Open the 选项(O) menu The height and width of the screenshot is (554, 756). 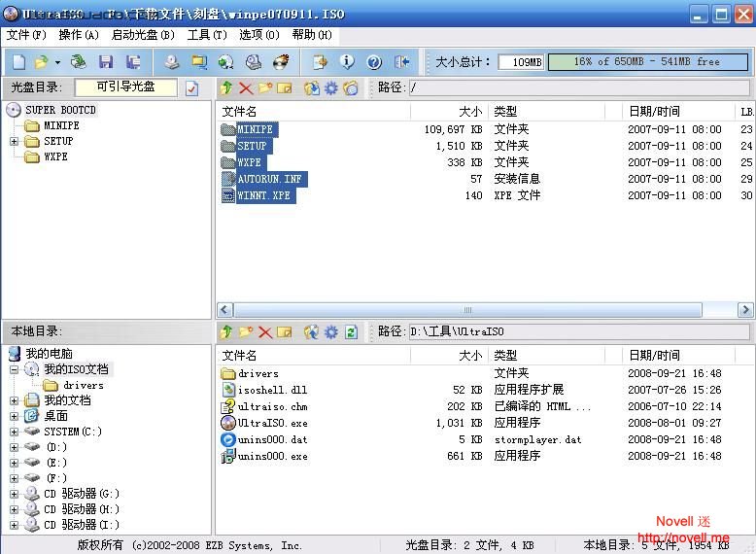(x=258, y=35)
